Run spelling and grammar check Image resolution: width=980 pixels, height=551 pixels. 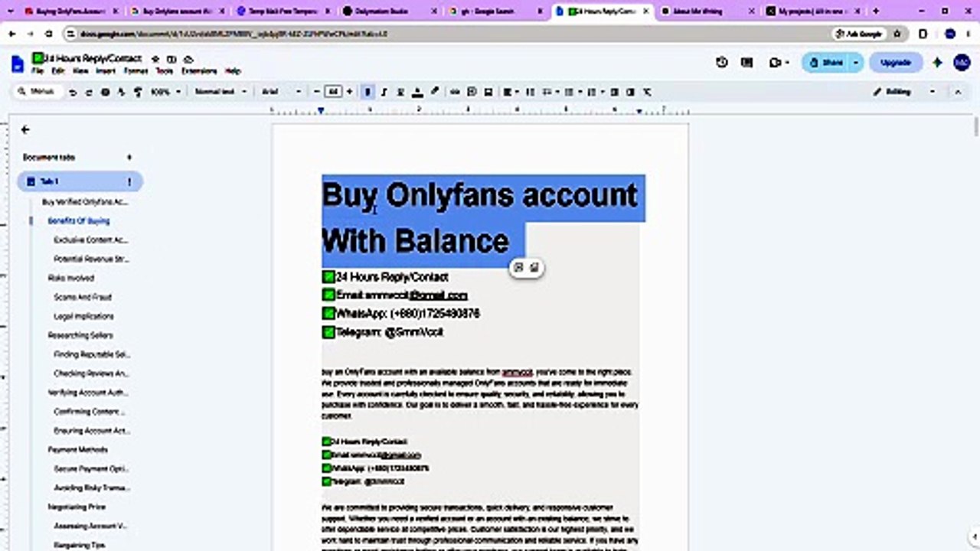(122, 92)
